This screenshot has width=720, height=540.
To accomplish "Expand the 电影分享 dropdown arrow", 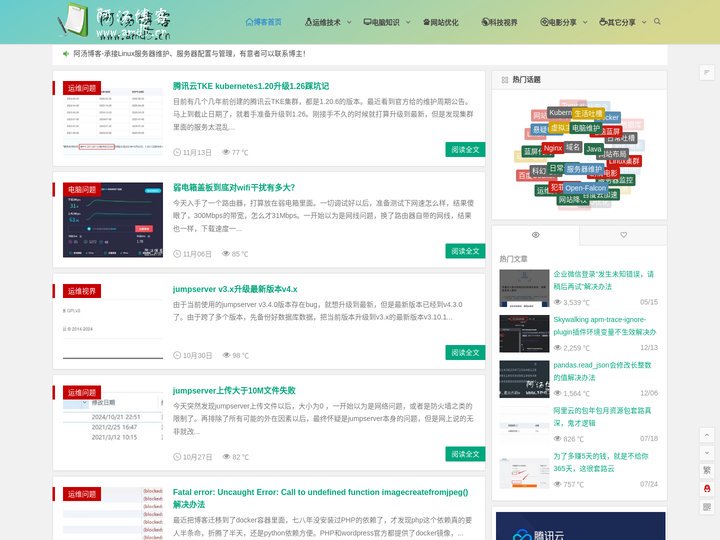I will click(x=585, y=22).
